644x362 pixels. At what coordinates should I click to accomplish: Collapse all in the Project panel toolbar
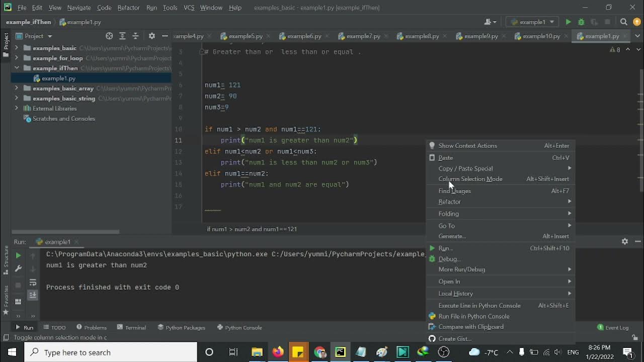135,36
